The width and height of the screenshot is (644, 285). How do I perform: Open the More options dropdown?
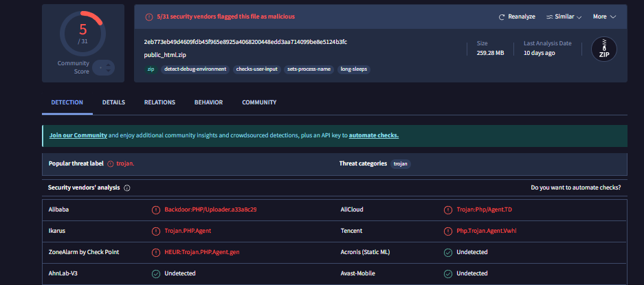[x=604, y=16]
